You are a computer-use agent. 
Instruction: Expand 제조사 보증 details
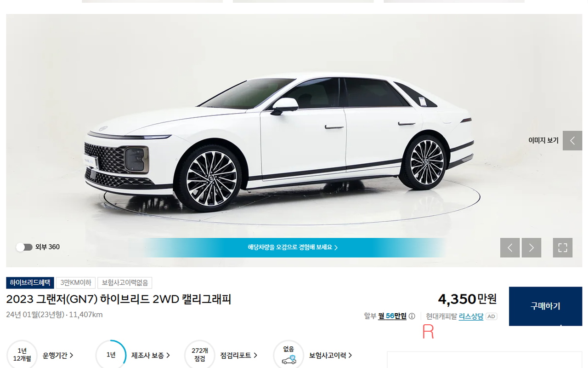click(151, 355)
